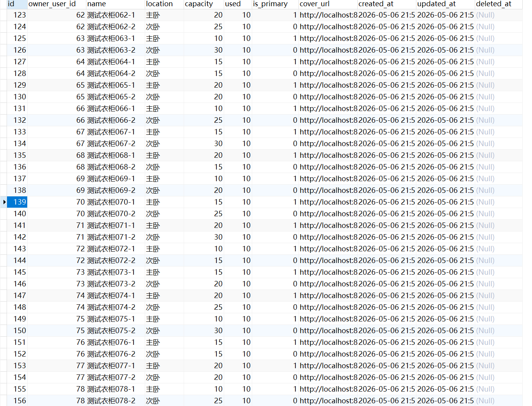Click name cell 测试衣柜071-1

(115, 225)
